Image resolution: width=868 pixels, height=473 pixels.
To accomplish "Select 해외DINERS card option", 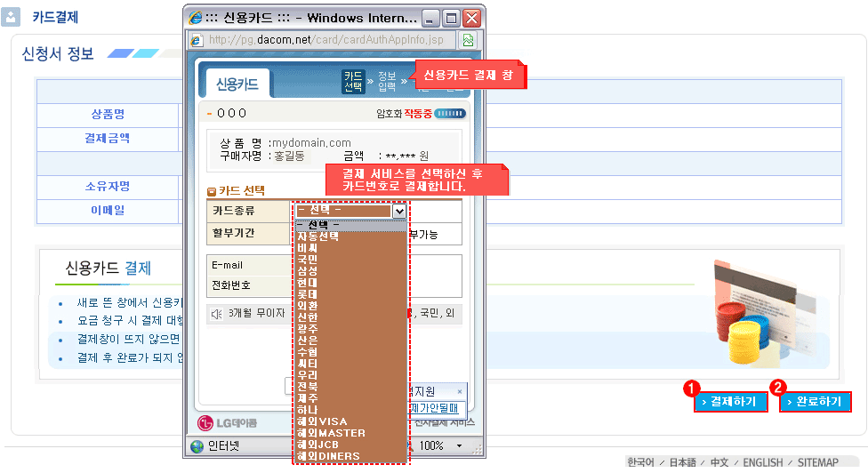I will pyautogui.click(x=328, y=456).
